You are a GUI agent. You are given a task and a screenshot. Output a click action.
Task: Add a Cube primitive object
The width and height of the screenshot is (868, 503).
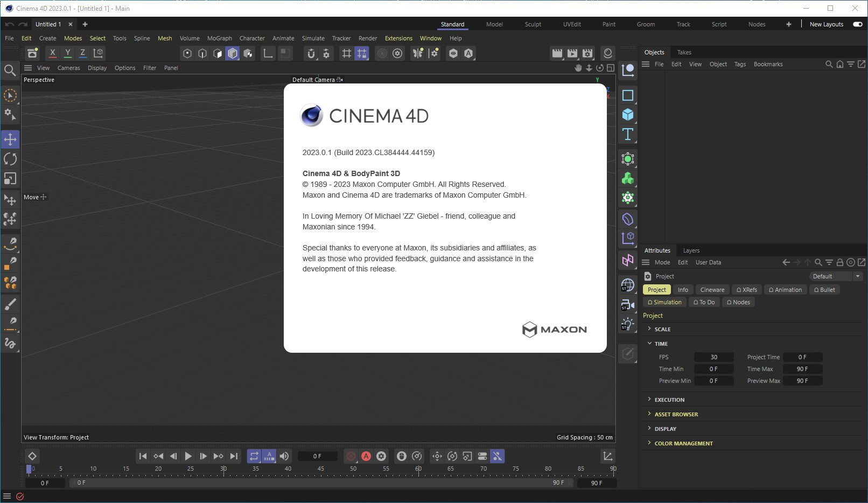[628, 115]
